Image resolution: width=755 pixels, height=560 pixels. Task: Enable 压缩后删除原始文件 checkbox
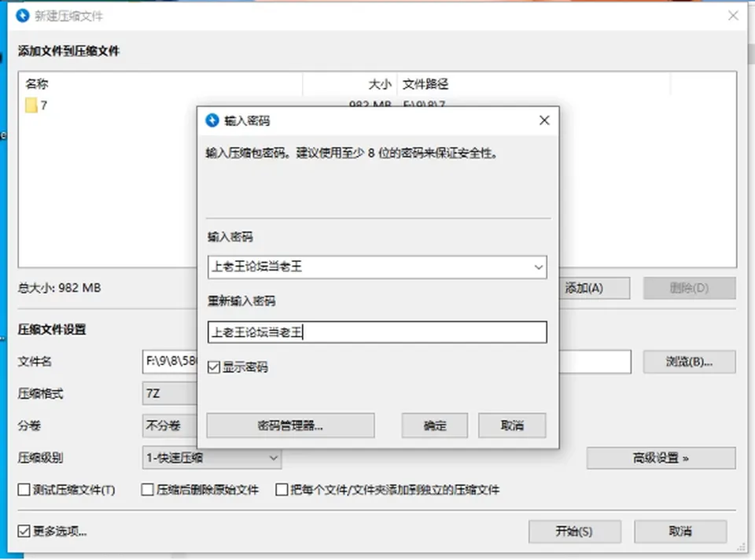point(147,490)
